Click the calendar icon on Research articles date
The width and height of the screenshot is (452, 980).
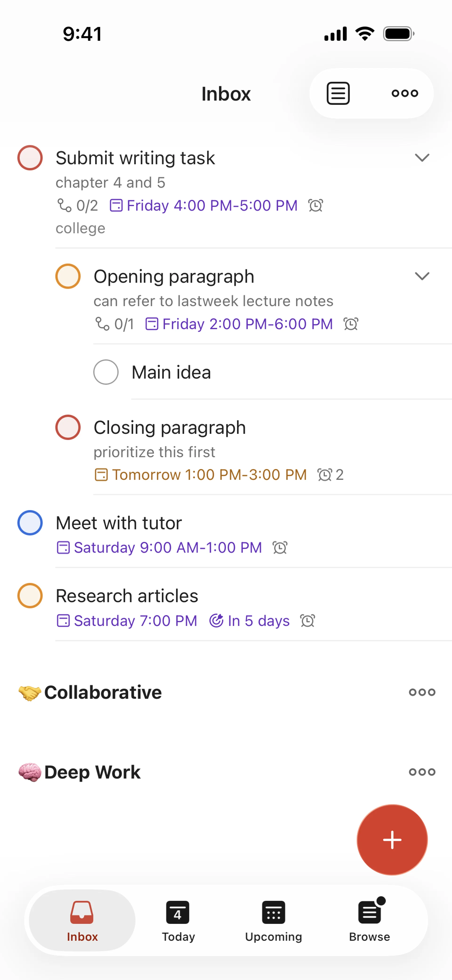point(63,620)
